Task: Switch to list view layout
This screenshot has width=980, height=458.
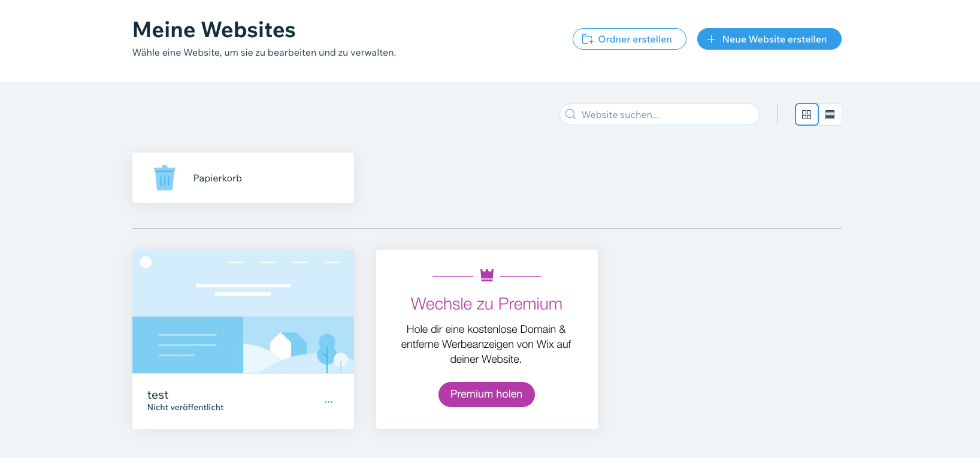Action: (830, 114)
